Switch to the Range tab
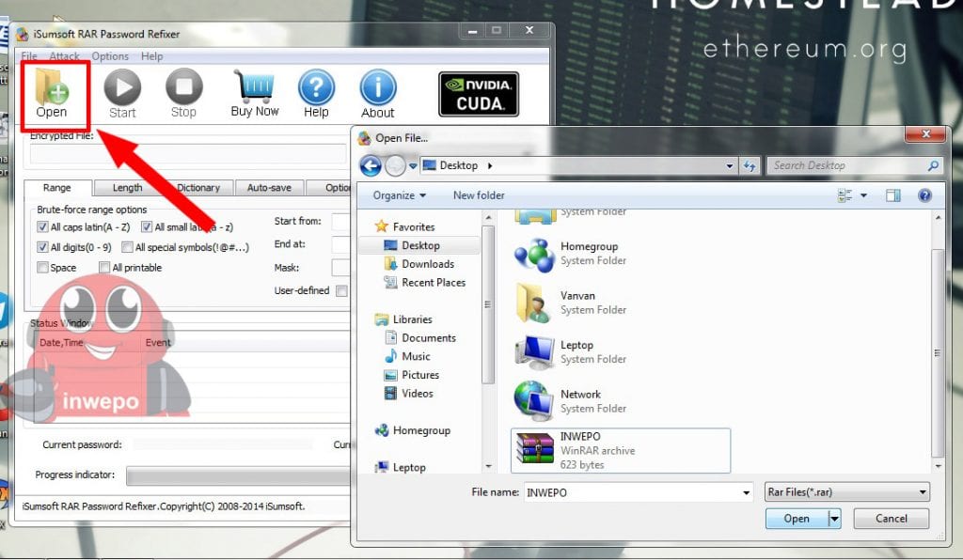The height and width of the screenshot is (560, 963). [57, 188]
